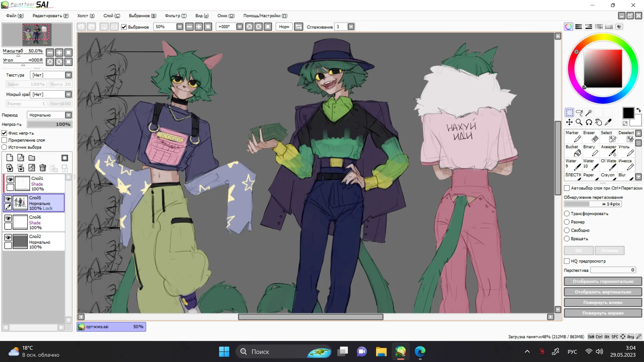Click the black foreground color swatch
Image resolution: width=644 pixels, height=362 pixels.
(628, 113)
